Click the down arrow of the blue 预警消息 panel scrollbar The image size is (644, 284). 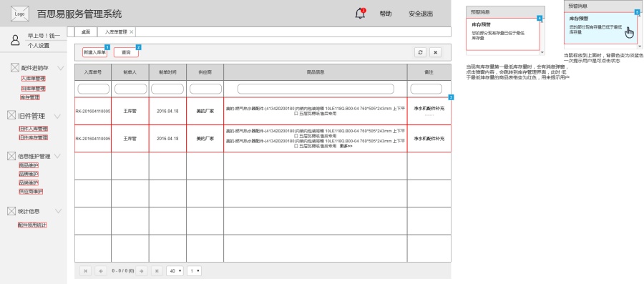[x=640, y=46]
